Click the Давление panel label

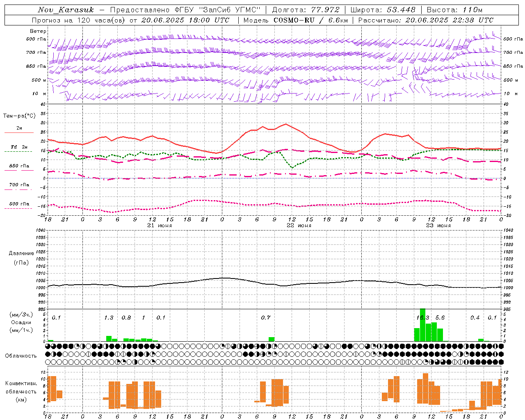click(21, 253)
